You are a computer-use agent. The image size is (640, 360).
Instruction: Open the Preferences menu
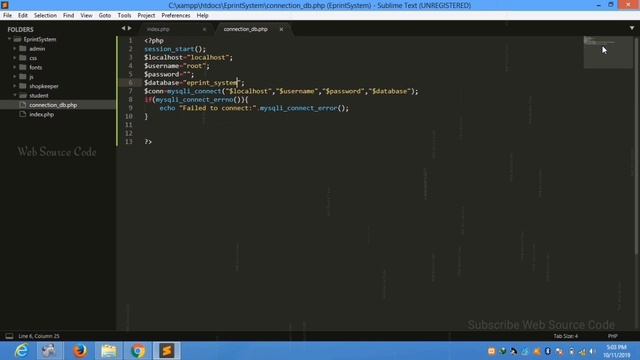tap(176, 16)
